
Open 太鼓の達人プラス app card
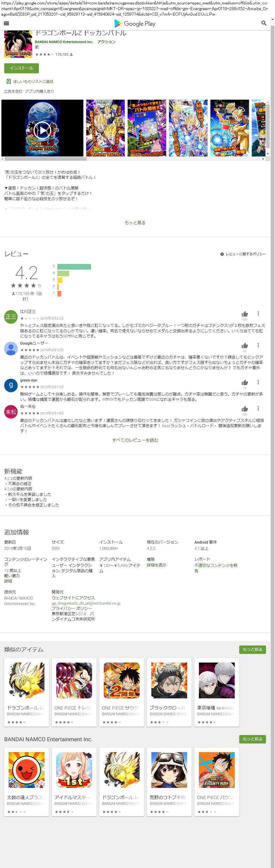tap(27, 782)
